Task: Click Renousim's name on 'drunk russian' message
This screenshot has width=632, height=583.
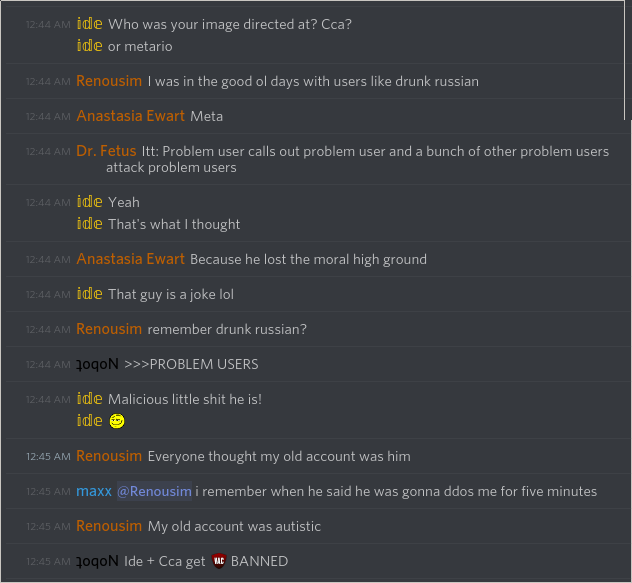Action: tap(109, 81)
